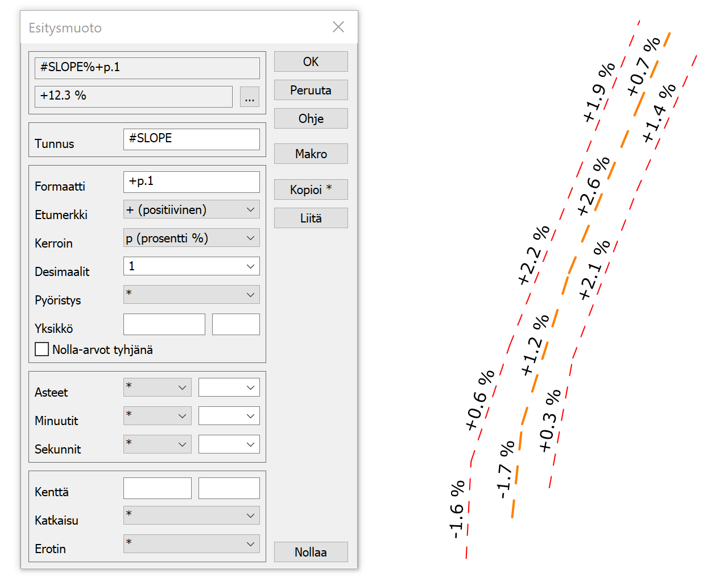This screenshot has width=728, height=577.
Task: Close the Esitysmuoto dialog
Action: click(338, 27)
